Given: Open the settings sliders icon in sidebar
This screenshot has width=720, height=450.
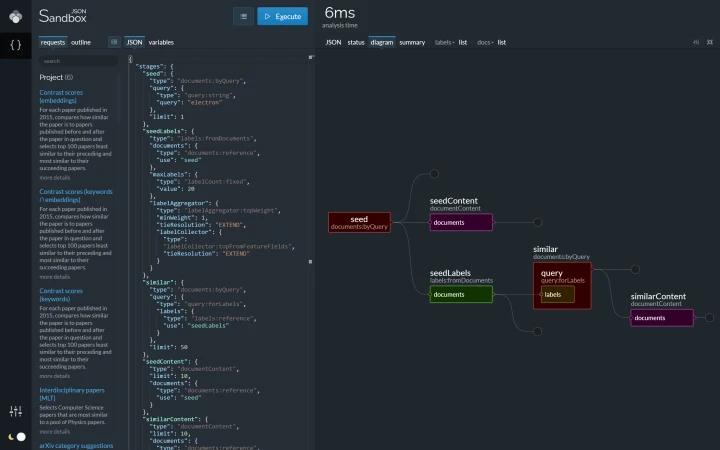Looking at the screenshot, I should (16, 411).
